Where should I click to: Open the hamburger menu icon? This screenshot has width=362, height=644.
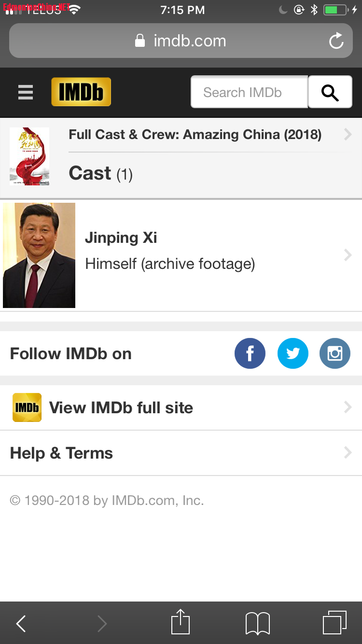26,92
